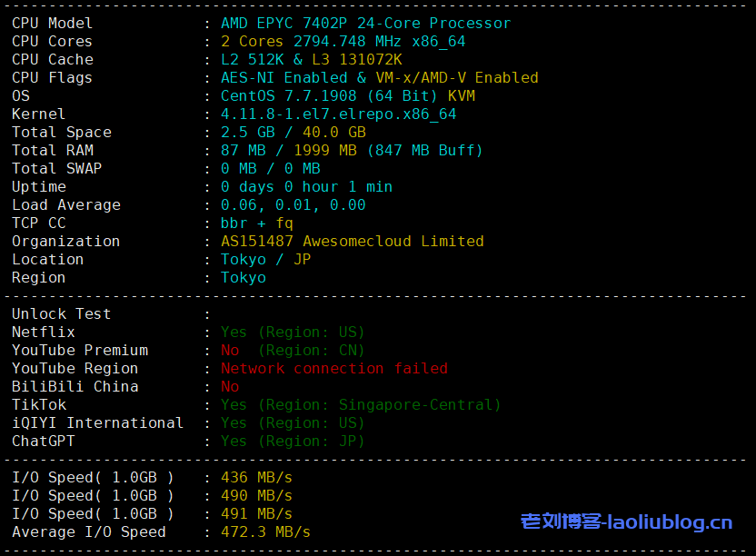Click the red Network connection failed message
756x556 pixels.
pyautogui.click(x=336, y=368)
